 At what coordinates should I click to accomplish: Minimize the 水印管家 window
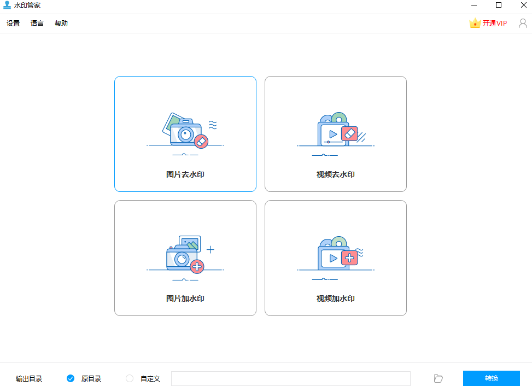pyautogui.click(x=475, y=5)
